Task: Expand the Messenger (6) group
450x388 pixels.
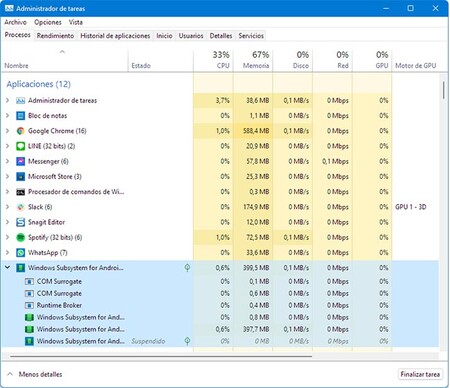Action: tap(7, 162)
